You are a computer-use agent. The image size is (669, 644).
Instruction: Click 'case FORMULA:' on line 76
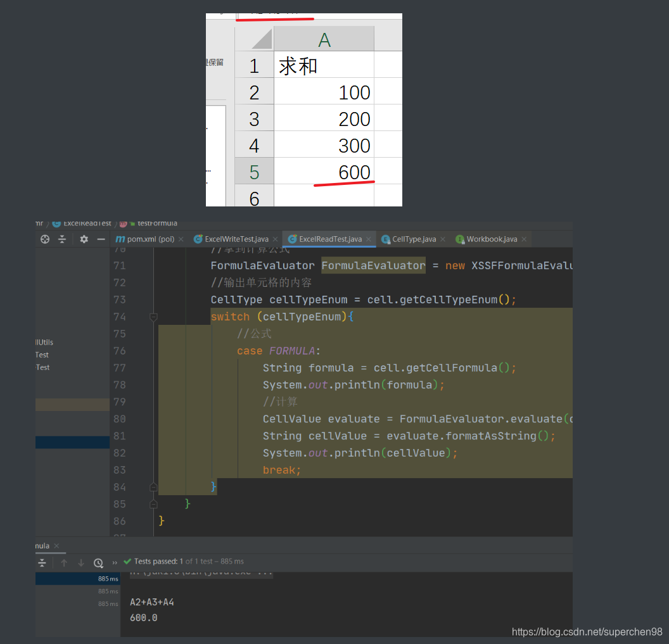tap(279, 351)
